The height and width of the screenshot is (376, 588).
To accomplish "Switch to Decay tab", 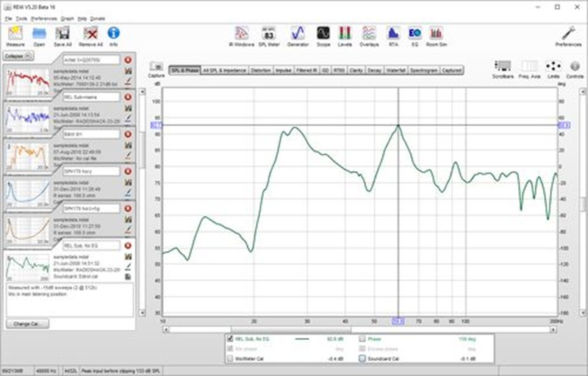I will click(374, 70).
